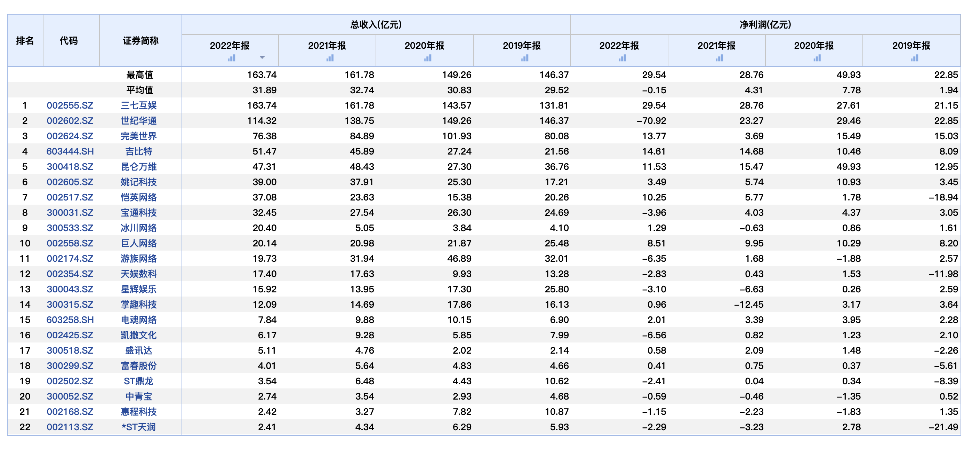Screen dimensions: 980x449
Task: Click security name 盛讯达
Action: click(x=139, y=350)
